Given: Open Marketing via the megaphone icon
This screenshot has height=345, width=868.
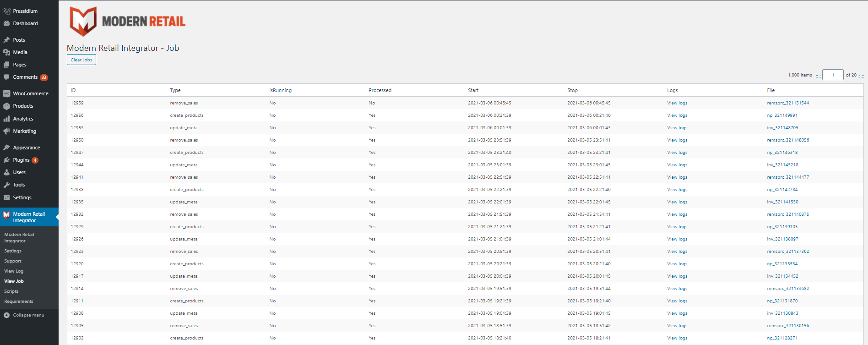Looking at the screenshot, I should pos(6,131).
